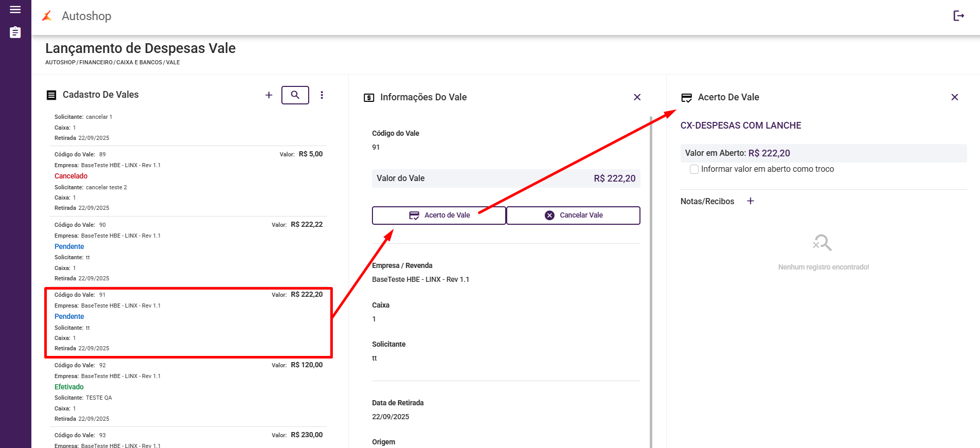Close the Acerto De Vale panel
The width and height of the screenshot is (980, 448).
[954, 97]
